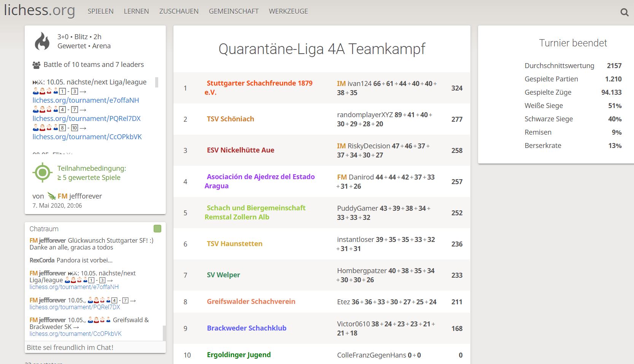
Task: Click the blitz flame tournament icon
Action: [42, 41]
